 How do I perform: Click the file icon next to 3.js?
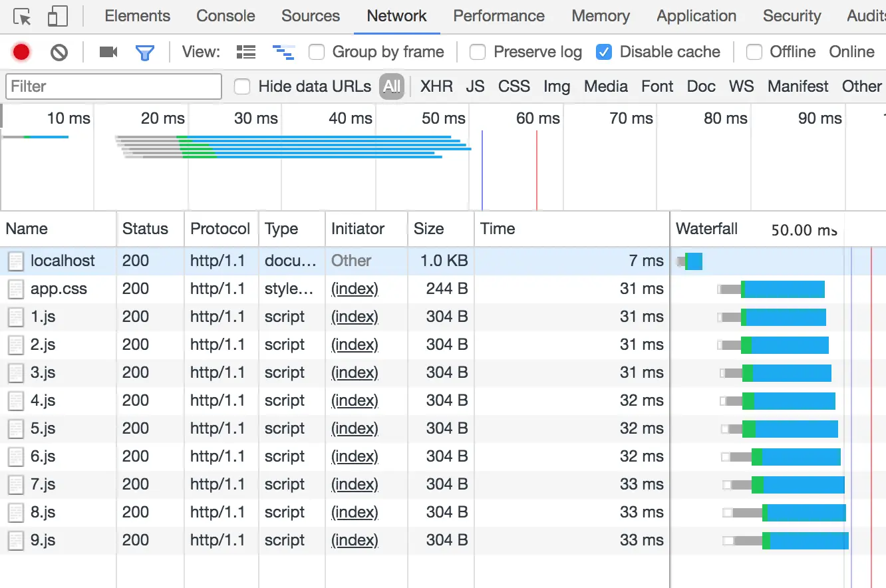tap(15, 373)
